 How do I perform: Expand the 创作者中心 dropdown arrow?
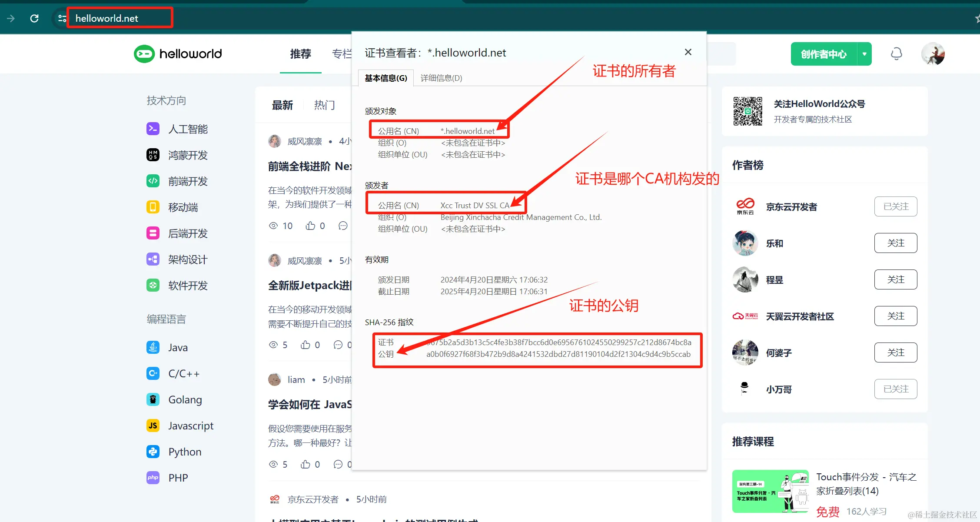pyautogui.click(x=864, y=53)
